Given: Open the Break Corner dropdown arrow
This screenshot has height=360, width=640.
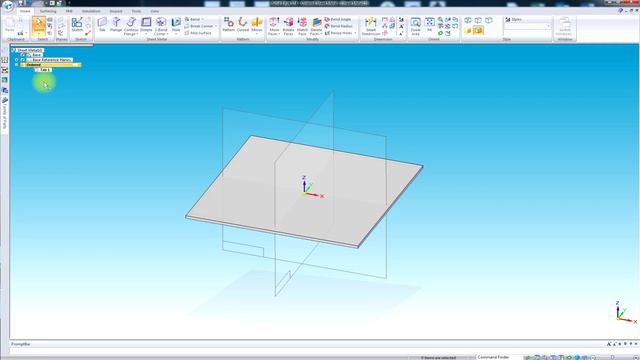Looking at the screenshot, I should [216, 26].
